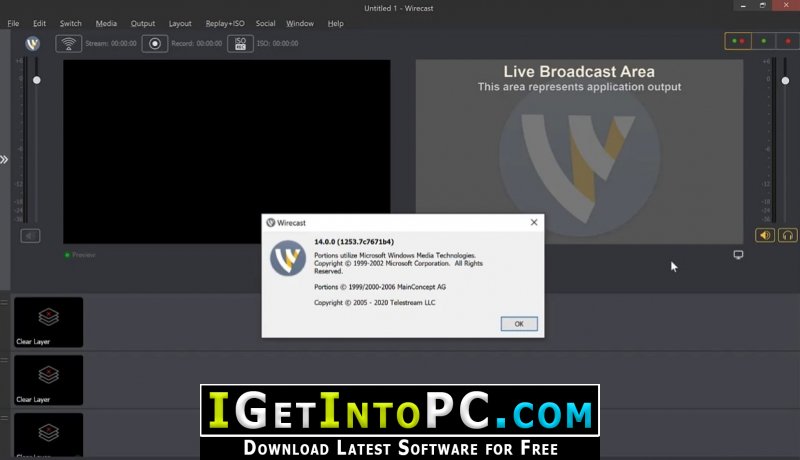Open the Social menu

[265, 23]
